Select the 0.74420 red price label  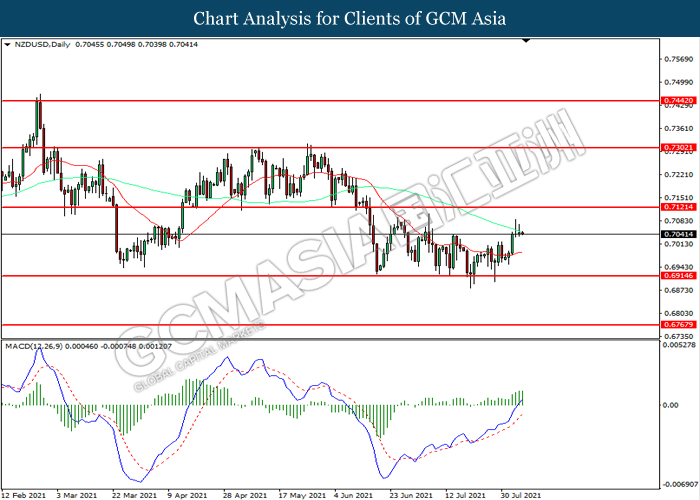(x=679, y=101)
